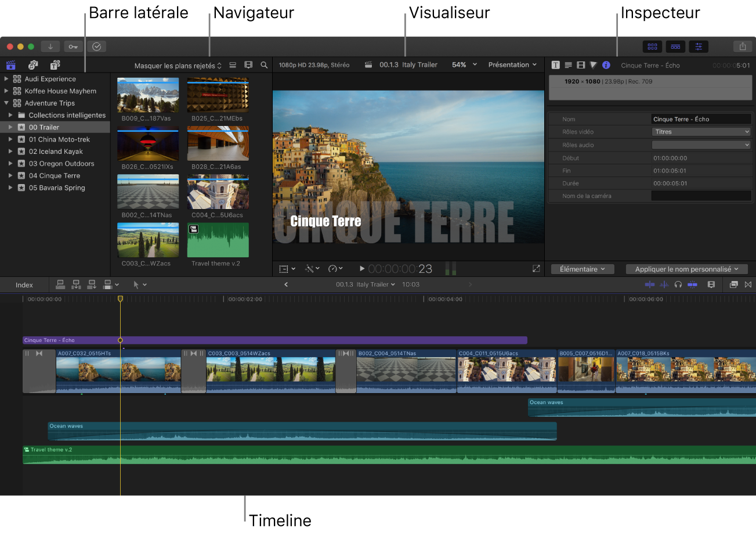Screen dimensions: 756x533
Task: Toggle audio skimming in the timeline
Action: coord(664,284)
